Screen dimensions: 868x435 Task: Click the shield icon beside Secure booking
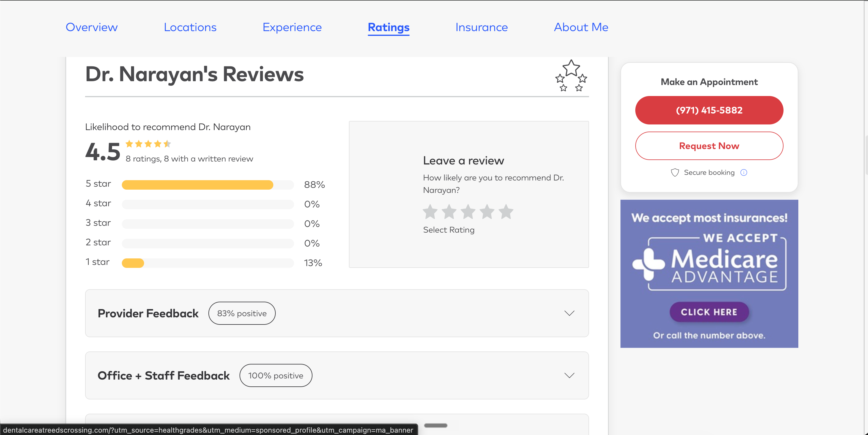click(675, 172)
